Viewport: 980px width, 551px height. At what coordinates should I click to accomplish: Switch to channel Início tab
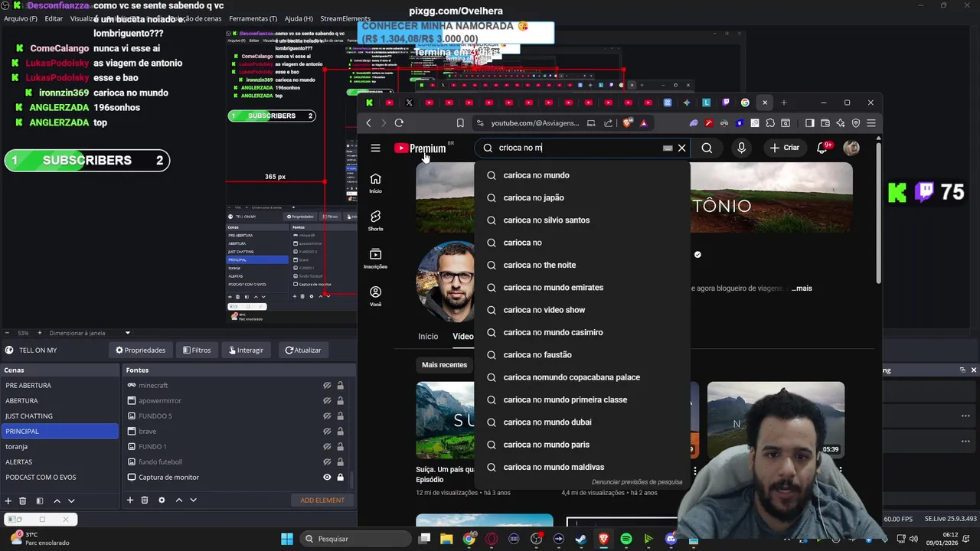click(428, 337)
